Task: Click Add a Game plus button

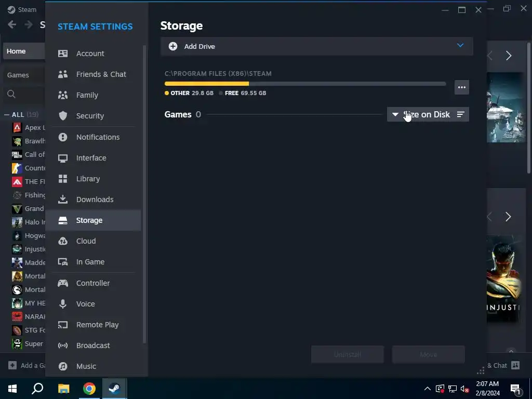Action: 12,365
